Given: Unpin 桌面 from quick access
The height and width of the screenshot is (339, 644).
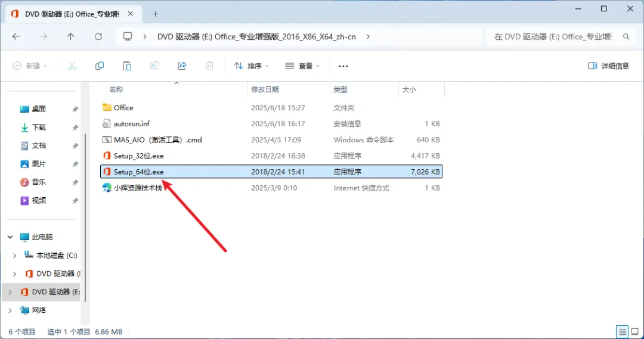Looking at the screenshot, I should pyautogui.click(x=75, y=109).
